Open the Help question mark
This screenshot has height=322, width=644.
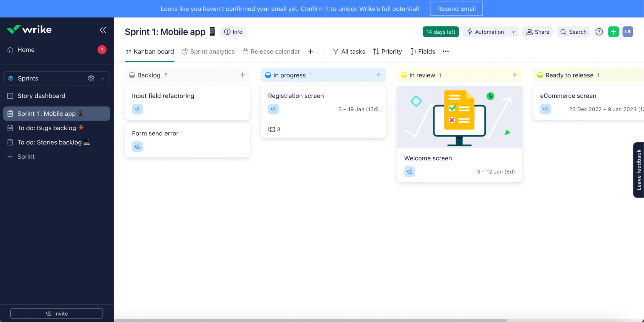pos(599,32)
